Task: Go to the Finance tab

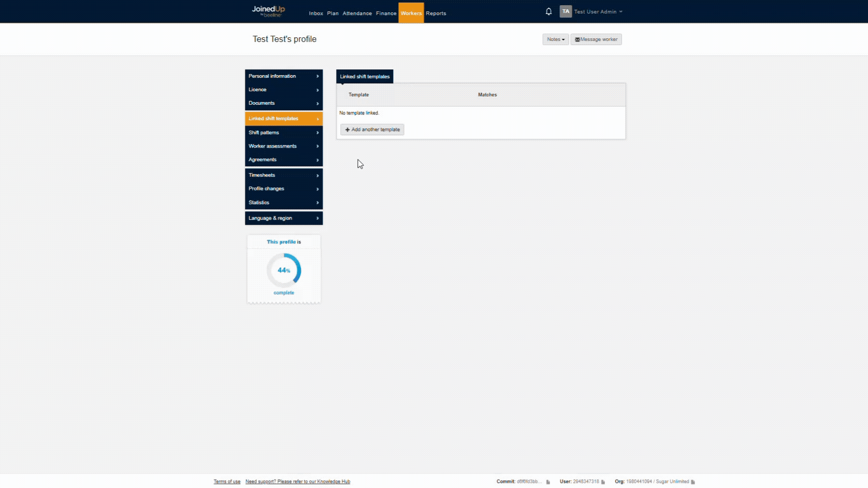Action: (x=386, y=13)
